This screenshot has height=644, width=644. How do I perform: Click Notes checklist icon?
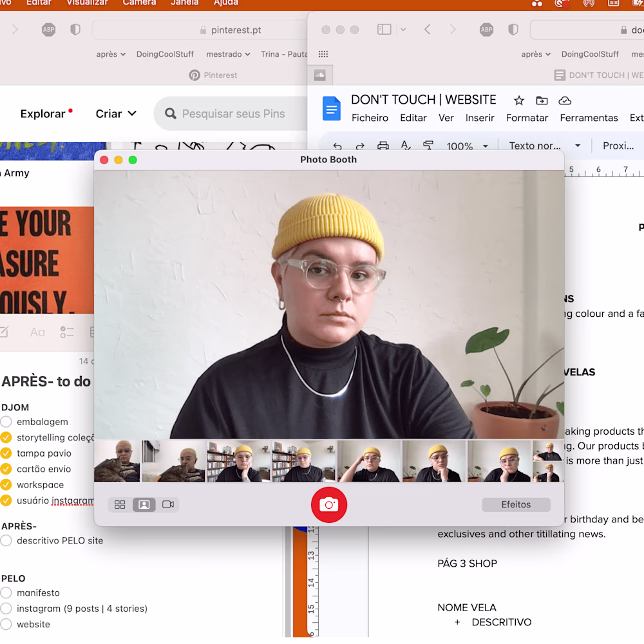coord(66,332)
